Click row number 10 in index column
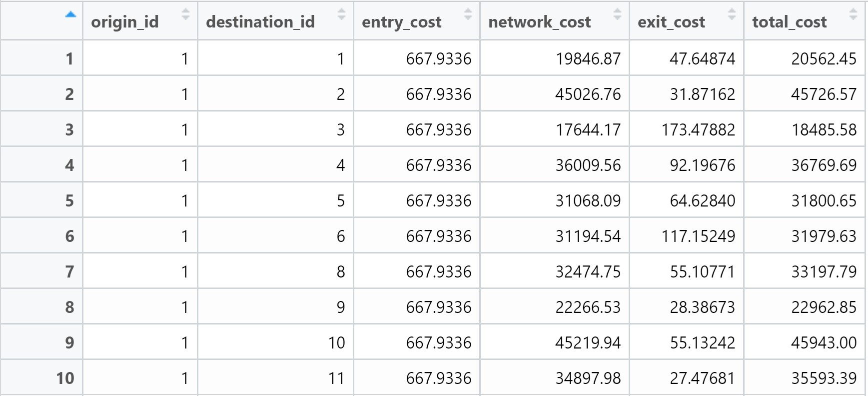This screenshot has width=868, height=396. 65,378
